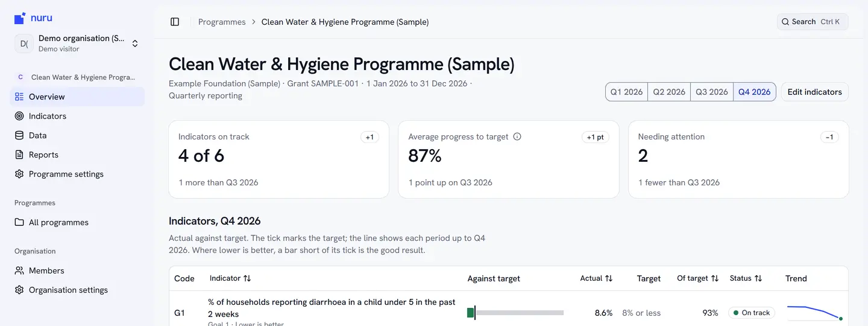Switch to the Q2 2026 period
Screen dimensions: 868x326
pyautogui.click(x=669, y=92)
